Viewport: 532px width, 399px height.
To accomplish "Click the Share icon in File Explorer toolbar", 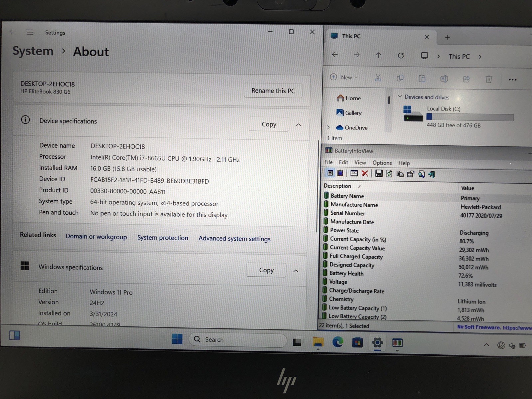I will (466, 79).
